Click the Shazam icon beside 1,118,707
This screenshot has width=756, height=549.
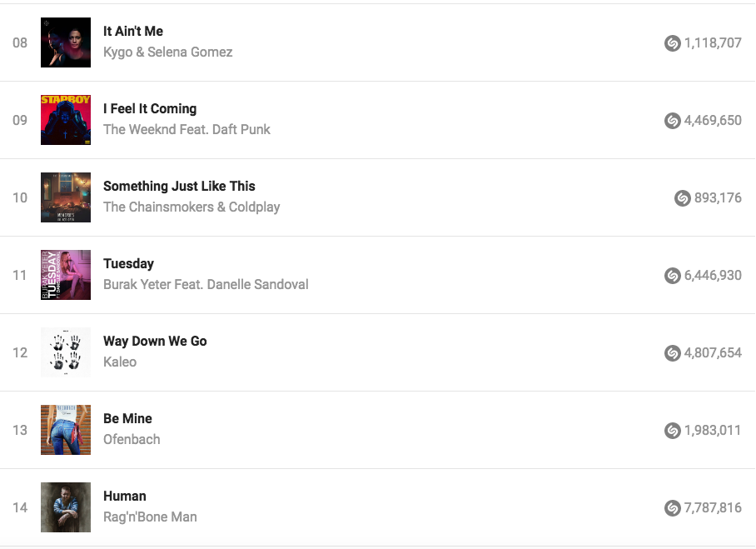[673, 43]
